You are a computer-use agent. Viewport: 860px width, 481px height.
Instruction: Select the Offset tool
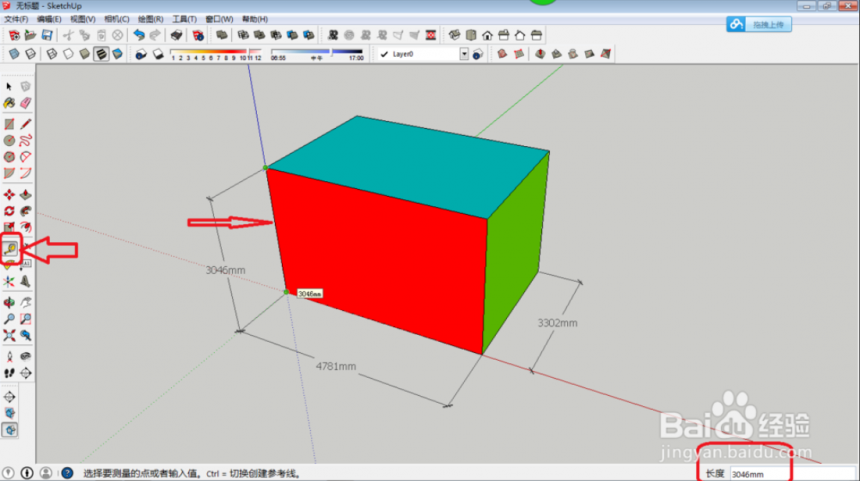coord(26,227)
